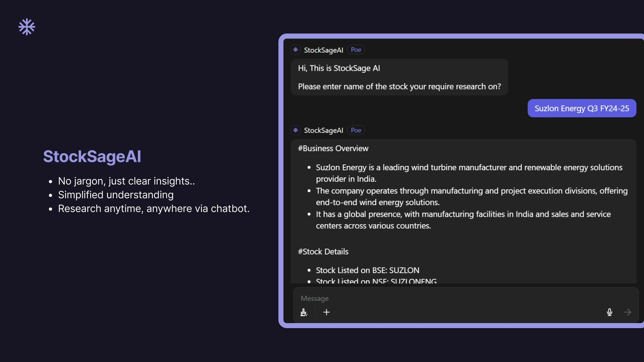This screenshot has height=362, width=644.
Task: Click the microphone voice input icon
Action: (609, 312)
